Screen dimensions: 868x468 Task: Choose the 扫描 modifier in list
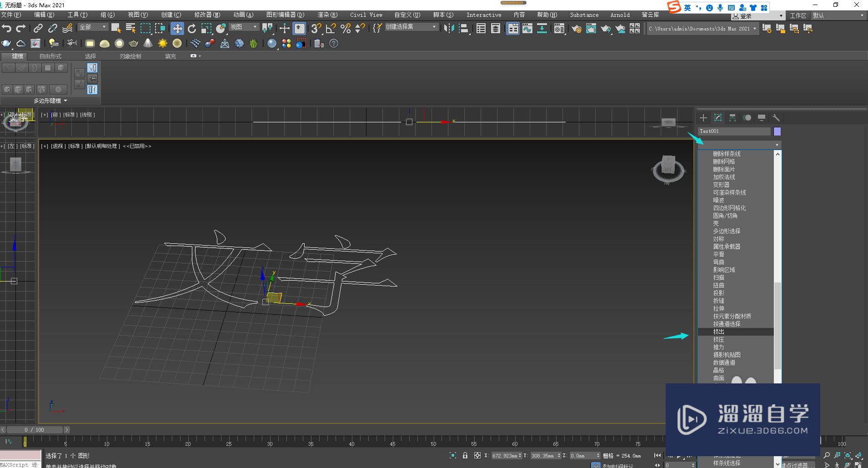[x=736, y=278]
